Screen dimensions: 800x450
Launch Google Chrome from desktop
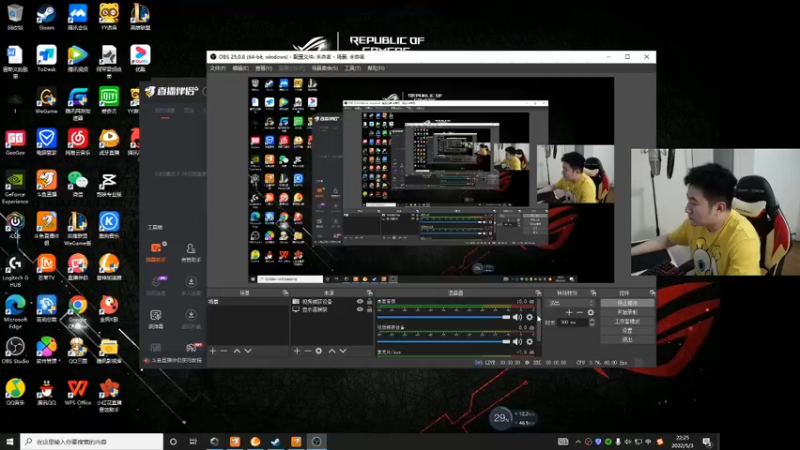coord(78,309)
